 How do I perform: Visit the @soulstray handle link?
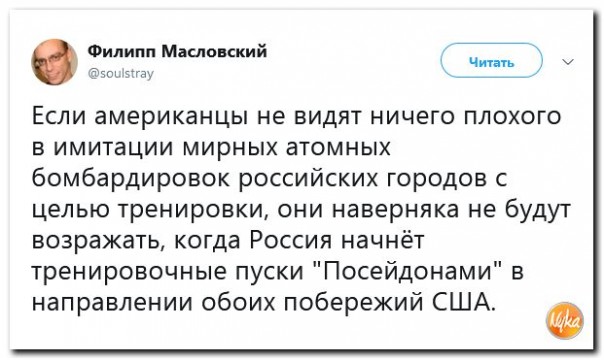click(121, 73)
